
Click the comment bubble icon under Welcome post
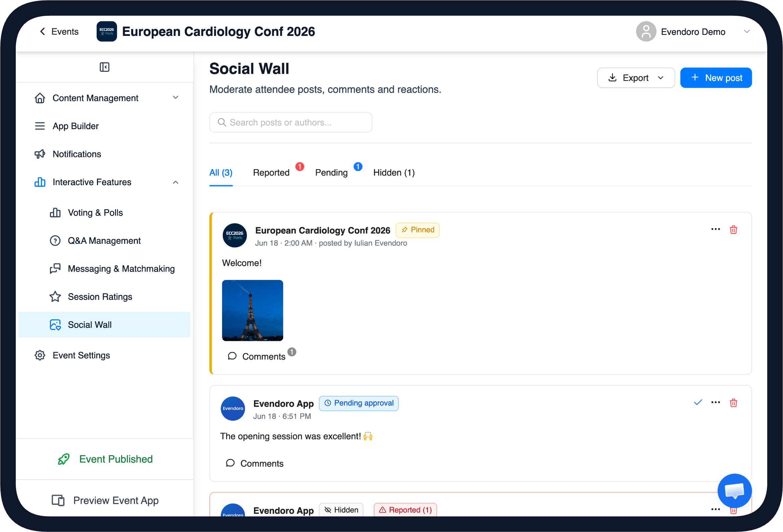tap(232, 356)
